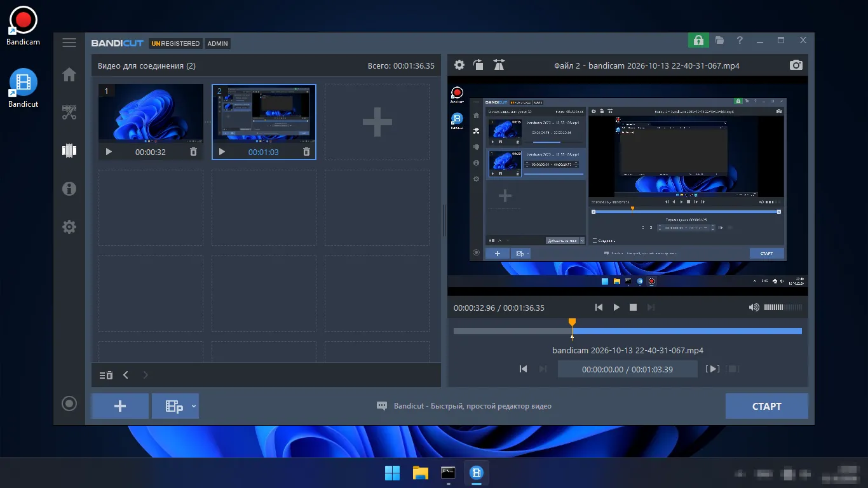
Task: Click the empty slot plus to add video
Action: (x=377, y=122)
